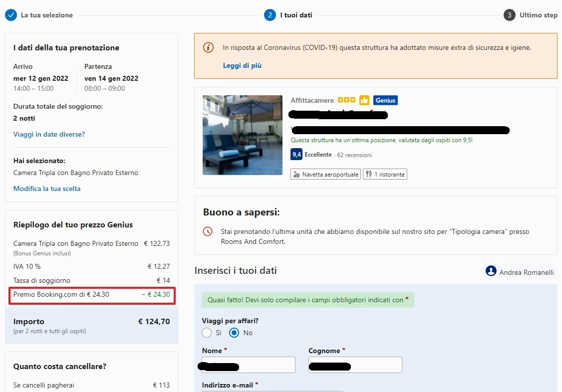Click the Affittacamere property type label

click(312, 100)
